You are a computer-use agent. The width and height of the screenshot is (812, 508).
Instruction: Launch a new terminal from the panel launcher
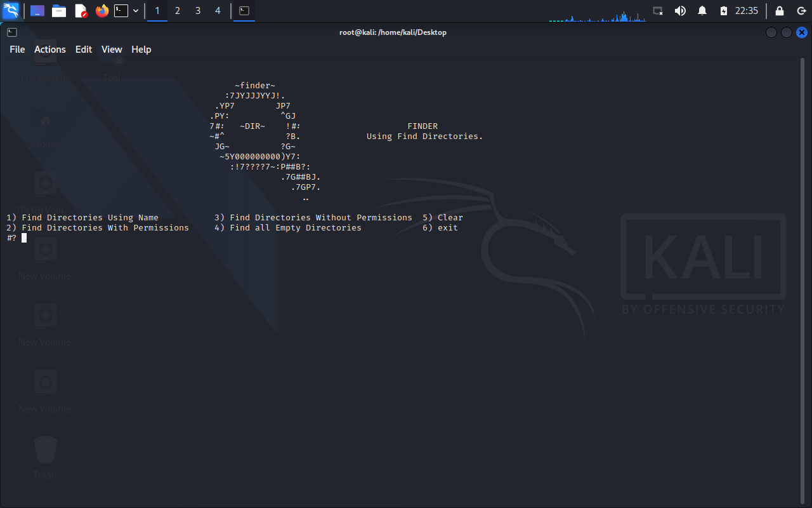(x=121, y=11)
